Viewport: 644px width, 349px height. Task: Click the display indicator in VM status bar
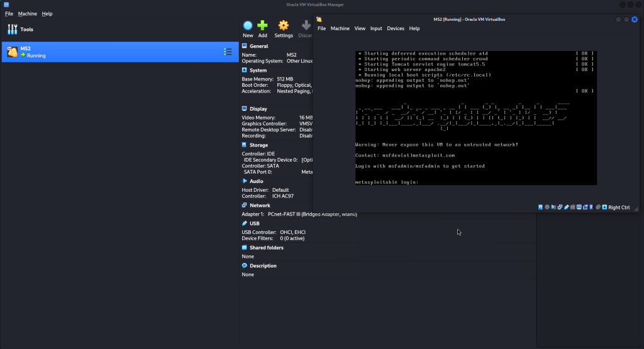point(579,207)
